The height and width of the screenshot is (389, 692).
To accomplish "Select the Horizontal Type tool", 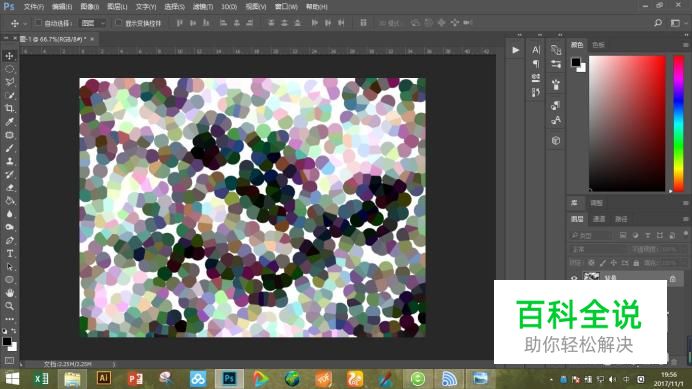I will point(9,253).
